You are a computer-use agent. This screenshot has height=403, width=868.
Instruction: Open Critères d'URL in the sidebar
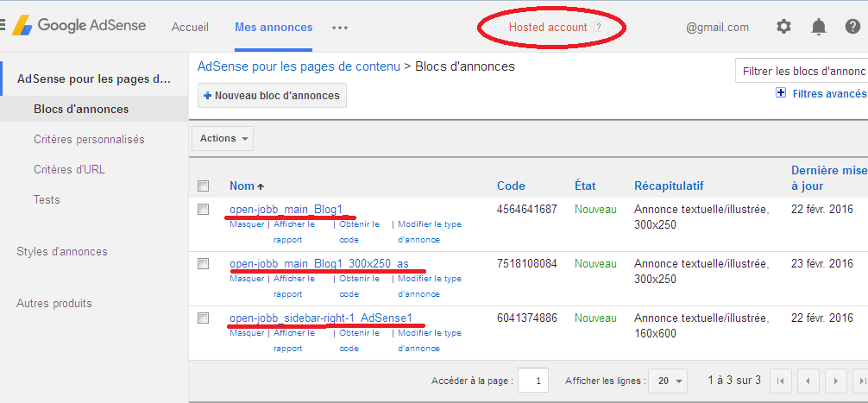pos(69,169)
